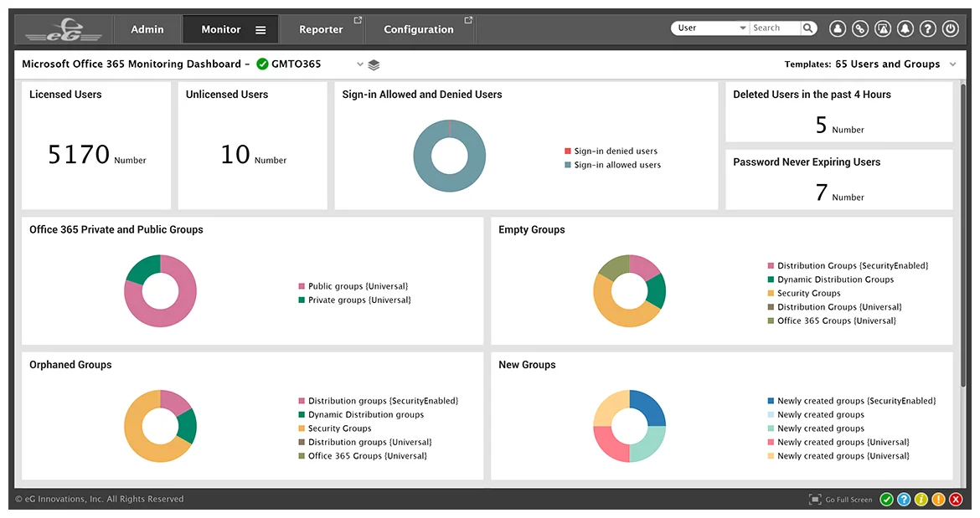Click the layers stack icon in the dashboard title bar
The image size is (980, 518).
point(374,65)
